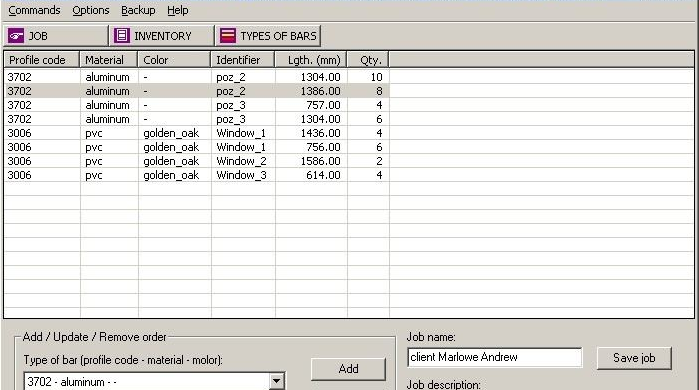
Task: Click 'golden_oak' in the Window_2 row
Action: click(171, 161)
